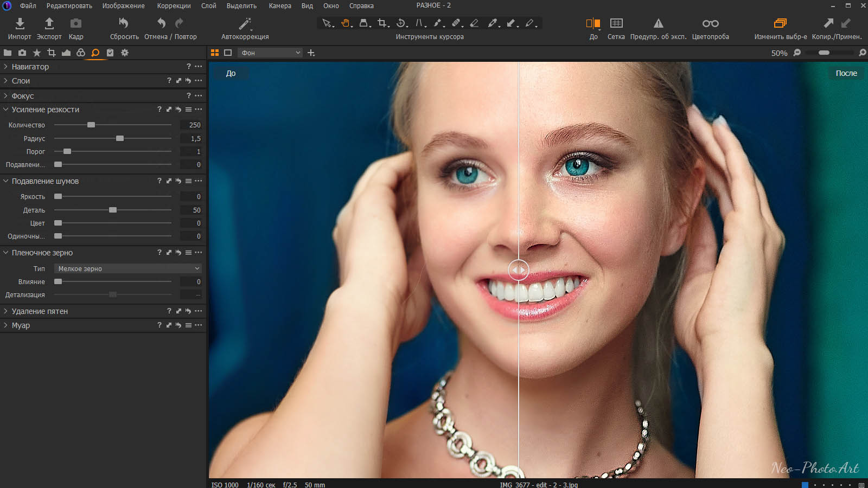
Task: Open the gear settings tool tab
Action: coord(125,53)
